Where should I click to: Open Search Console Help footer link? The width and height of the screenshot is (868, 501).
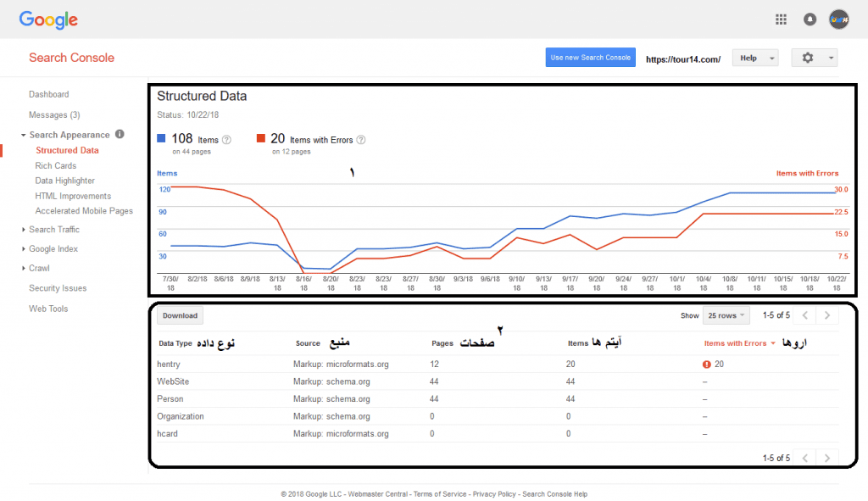coord(555,494)
